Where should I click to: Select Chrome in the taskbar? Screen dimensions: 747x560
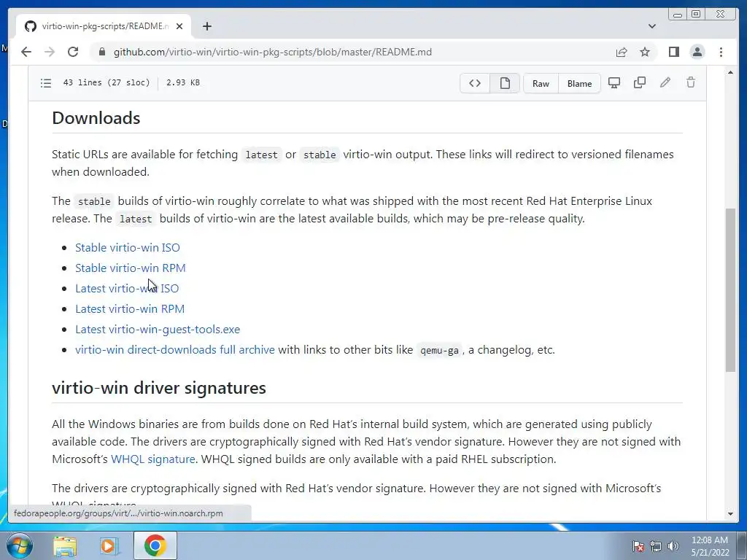click(x=155, y=545)
